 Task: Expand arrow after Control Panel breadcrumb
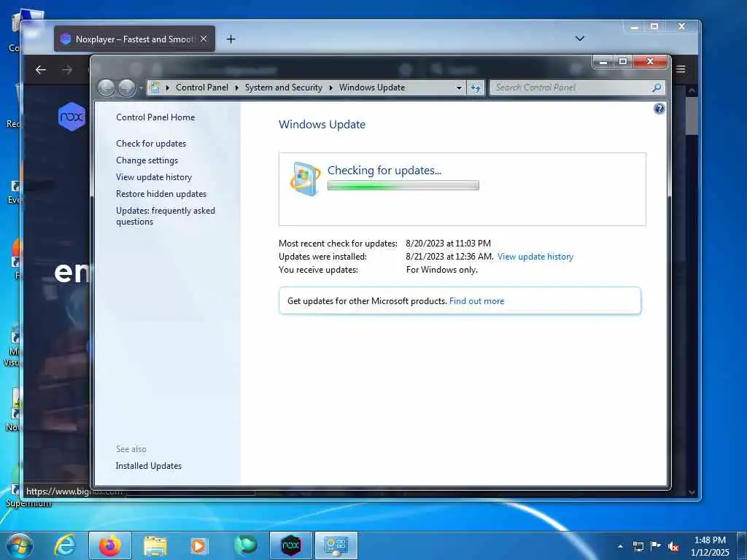point(237,87)
